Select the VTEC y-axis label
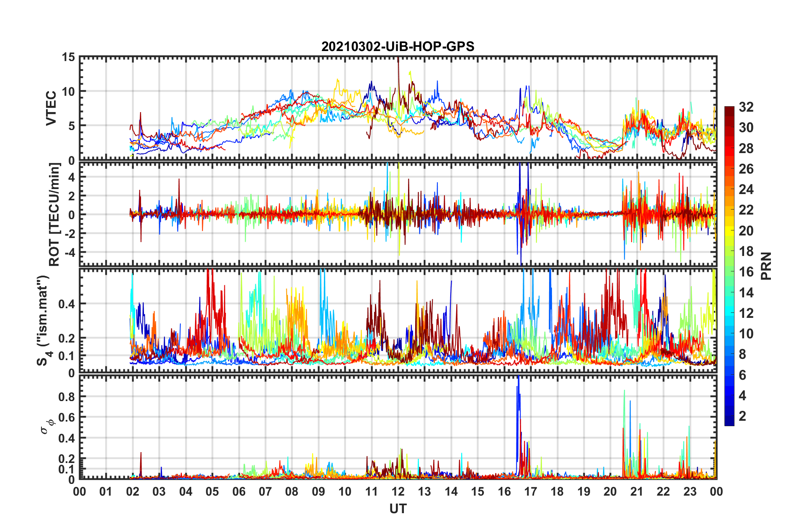 pos(51,108)
